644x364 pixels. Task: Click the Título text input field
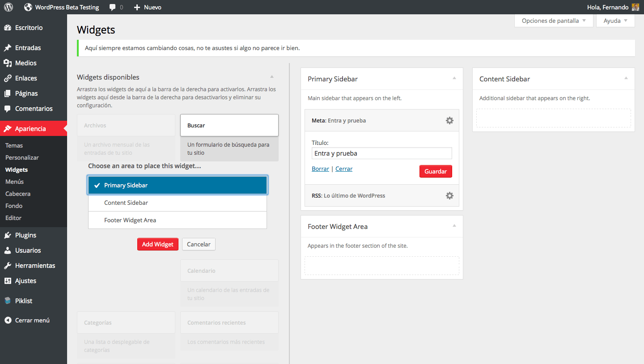point(381,153)
